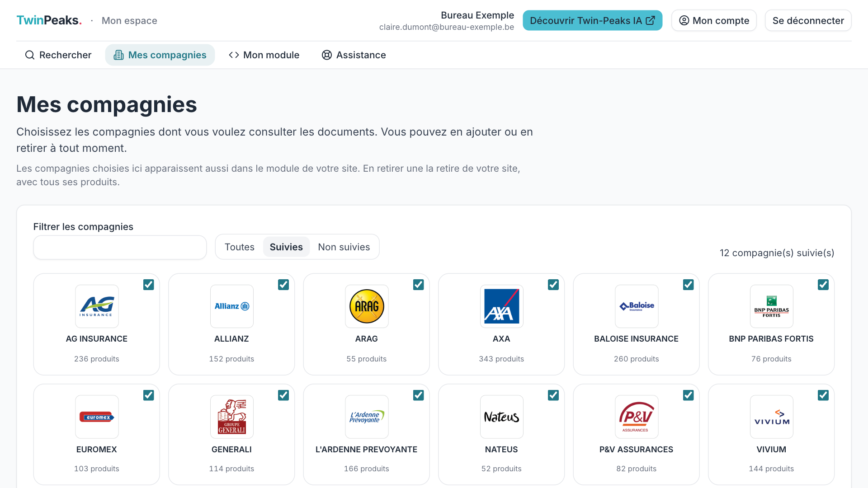The height and width of the screenshot is (488, 868).
Task: Focus the Filtrer les compagnies input
Action: point(120,247)
